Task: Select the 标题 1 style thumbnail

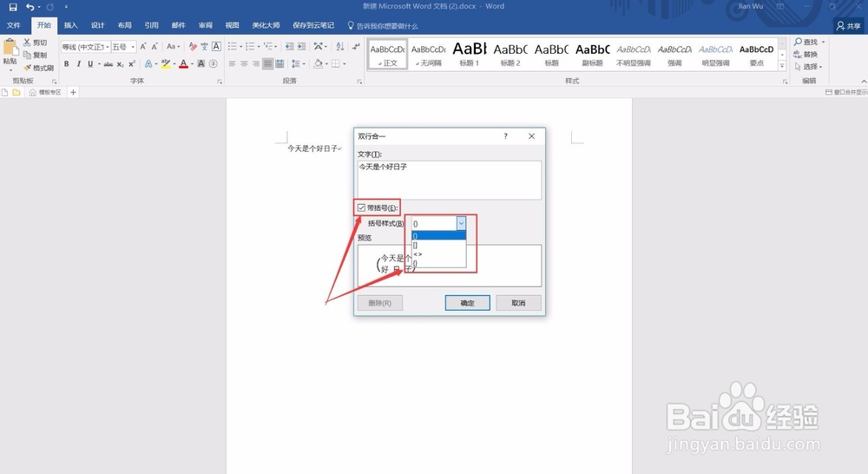Action: point(469,55)
